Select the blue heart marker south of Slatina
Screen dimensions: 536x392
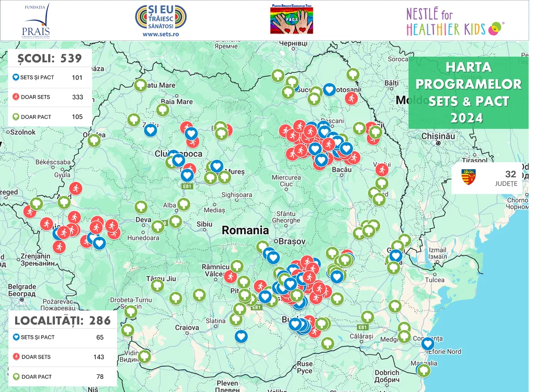(x=241, y=336)
